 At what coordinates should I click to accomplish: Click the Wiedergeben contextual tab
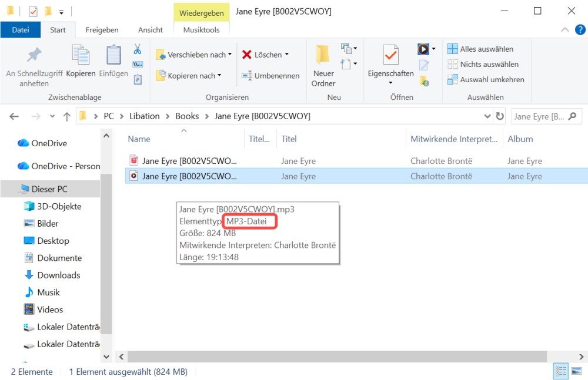coord(201,13)
